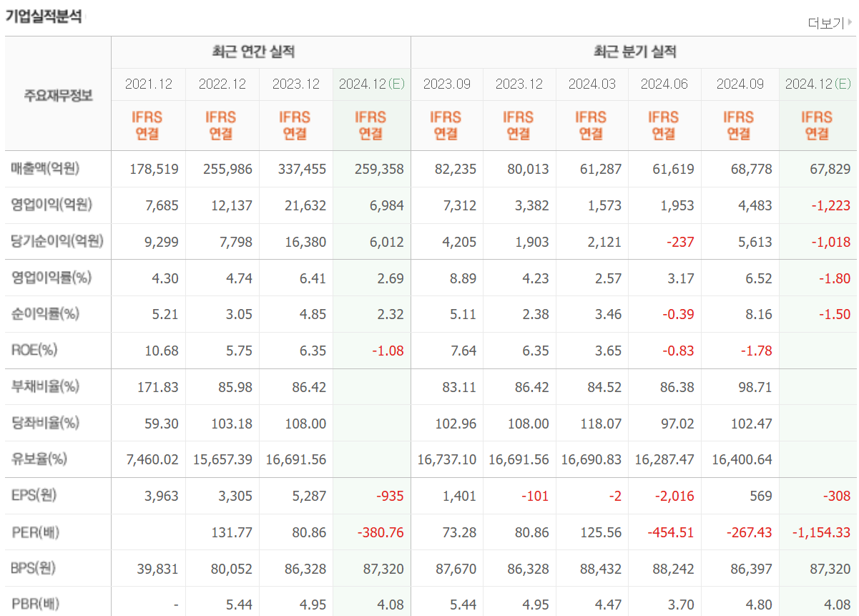Screen dimensions: 859x616
Task: Click the 4.80 PBR cell
Action: pyautogui.click(x=759, y=606)
